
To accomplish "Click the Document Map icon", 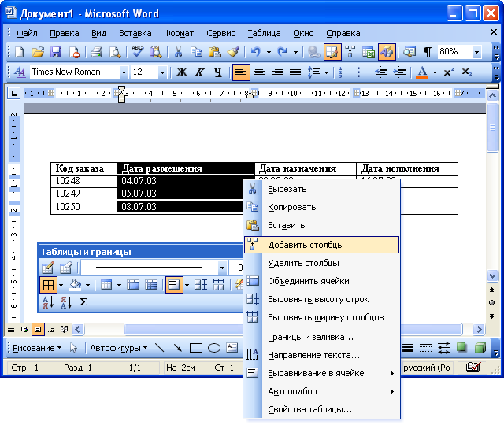I will coord(409,52).
